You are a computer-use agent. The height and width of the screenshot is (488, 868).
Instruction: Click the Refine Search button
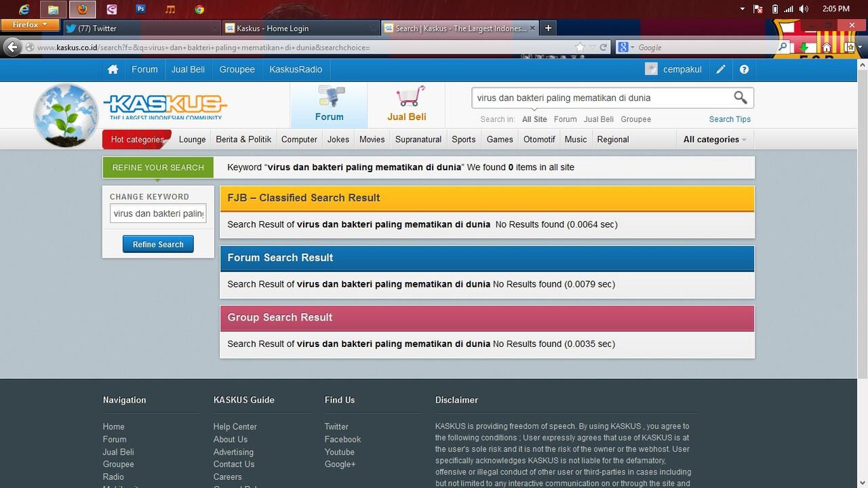tap(158, 244)
